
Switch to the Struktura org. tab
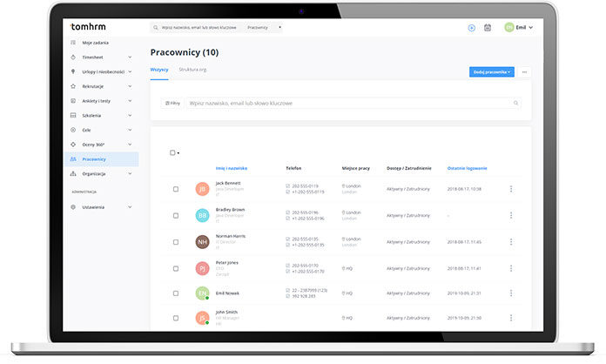tap(192, 69)
